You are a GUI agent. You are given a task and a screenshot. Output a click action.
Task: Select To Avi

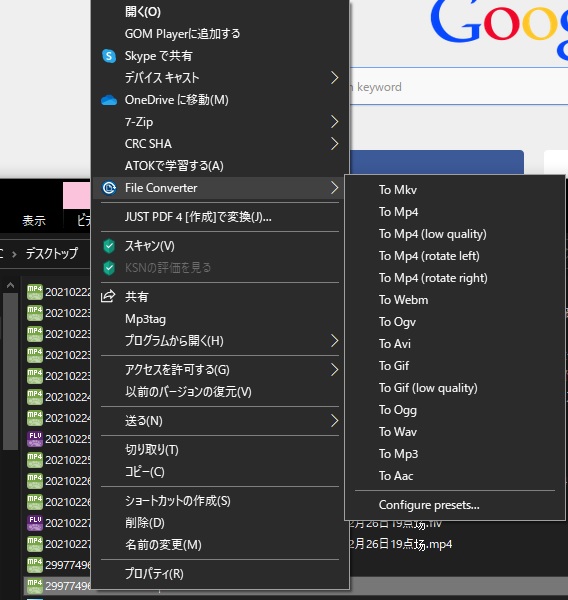click(455, 344)
